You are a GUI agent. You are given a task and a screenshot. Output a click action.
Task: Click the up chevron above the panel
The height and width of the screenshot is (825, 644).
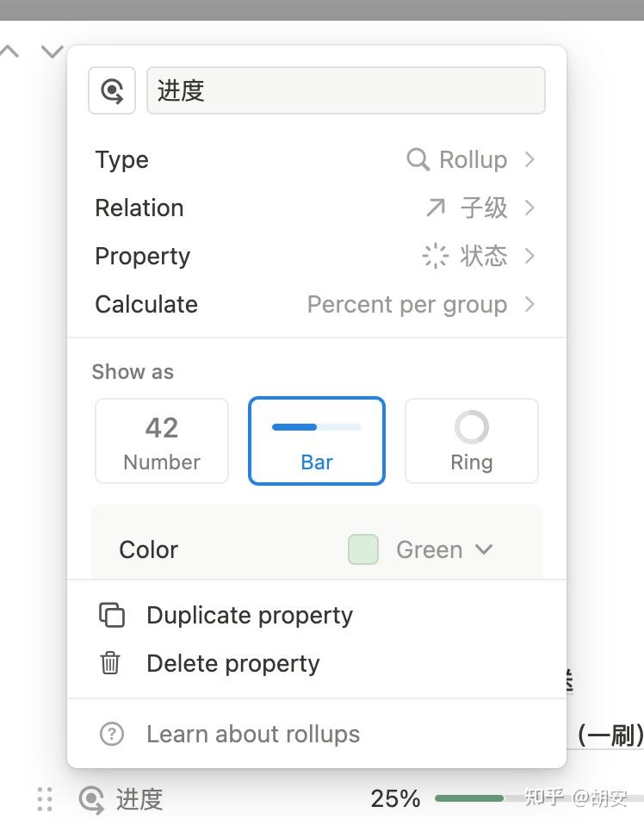click(9, 52)
